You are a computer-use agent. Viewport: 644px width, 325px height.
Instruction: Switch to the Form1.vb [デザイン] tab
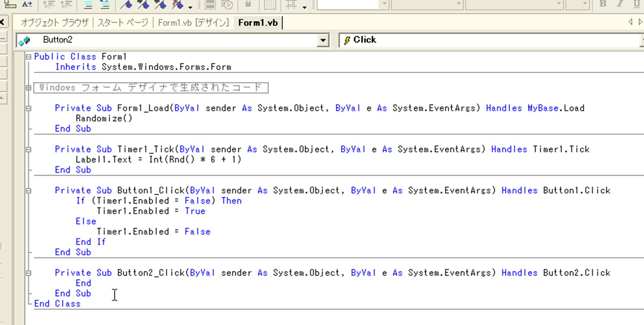[193, 23]
